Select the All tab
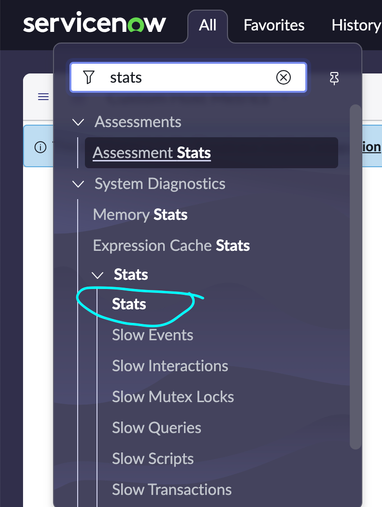382x507 pixels. 208,25
